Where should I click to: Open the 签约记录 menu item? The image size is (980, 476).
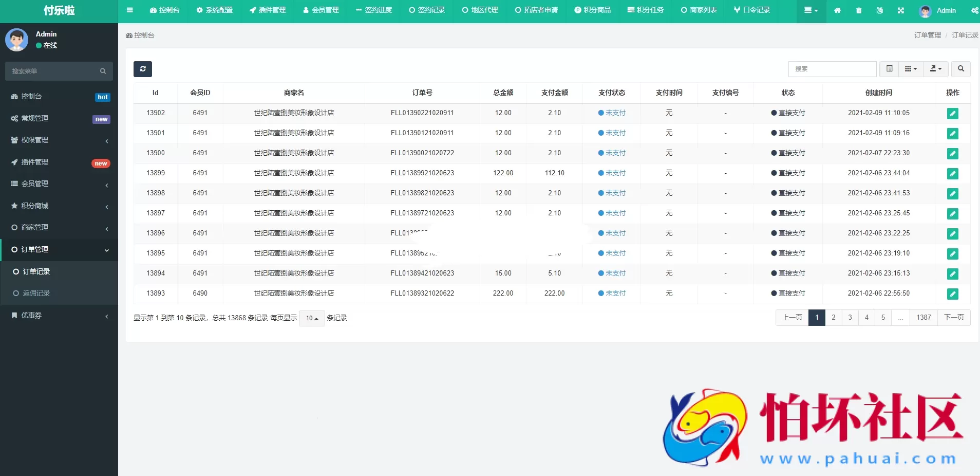427,9
